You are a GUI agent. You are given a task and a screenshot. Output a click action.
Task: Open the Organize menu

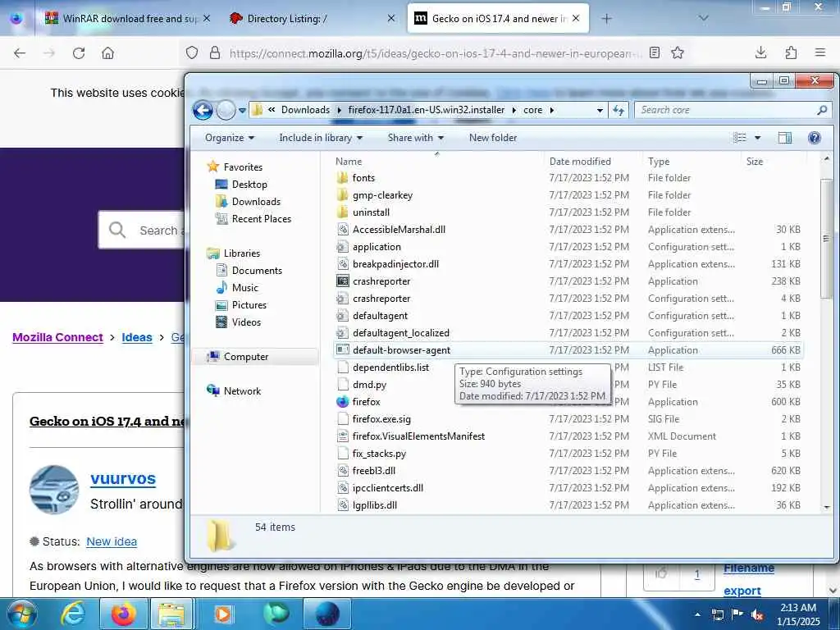click(230, 138)
